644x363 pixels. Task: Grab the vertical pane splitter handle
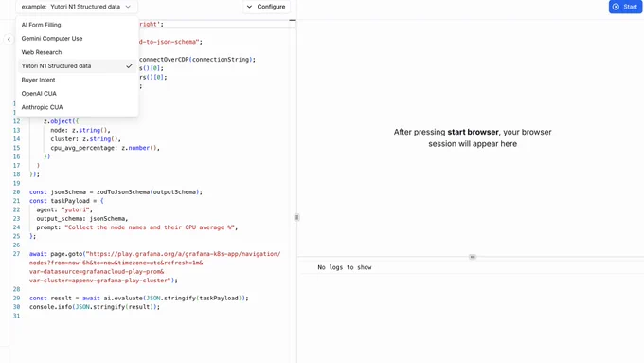point(296,217)
